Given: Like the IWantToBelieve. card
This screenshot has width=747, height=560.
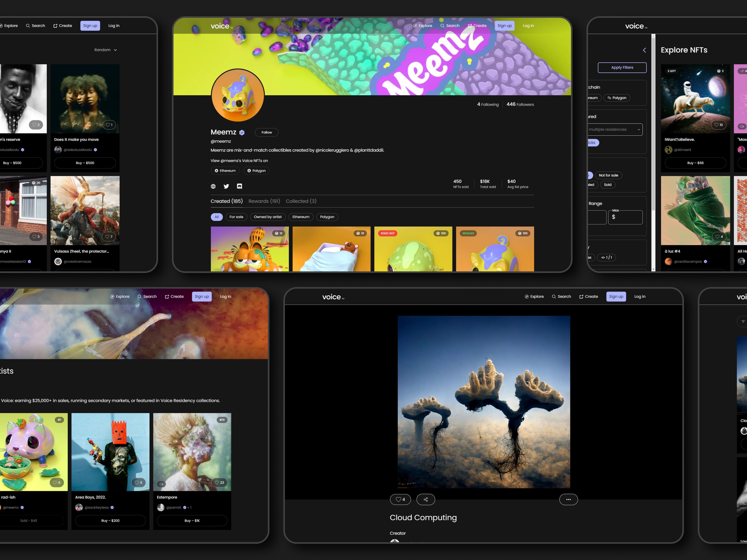Looking at the screenshot, I should (719, 125).
